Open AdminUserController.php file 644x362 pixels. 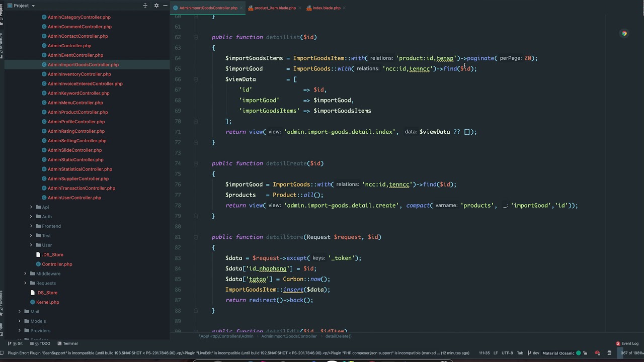(74, 198)
